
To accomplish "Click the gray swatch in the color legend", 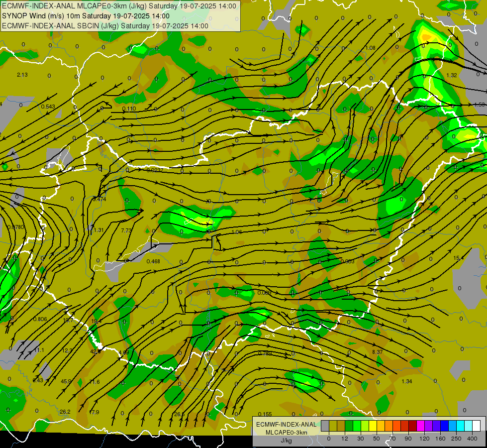I will (325, 426).
